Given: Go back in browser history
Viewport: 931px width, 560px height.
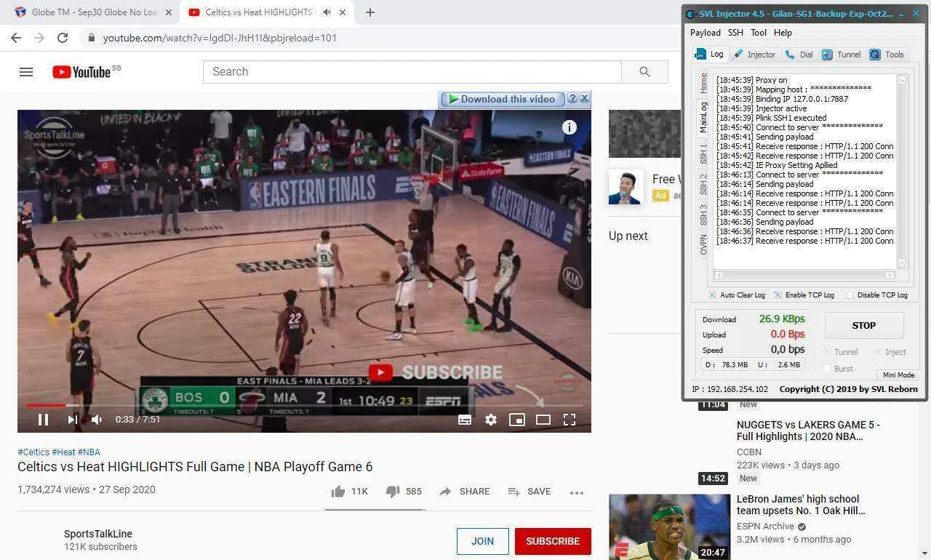Looking at the screenshot, I should (16, 38).
